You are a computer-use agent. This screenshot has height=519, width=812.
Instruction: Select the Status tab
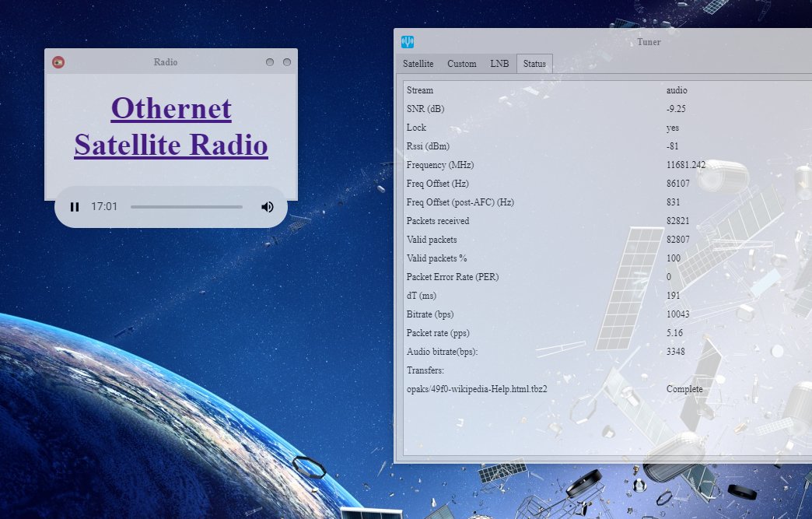534,64
